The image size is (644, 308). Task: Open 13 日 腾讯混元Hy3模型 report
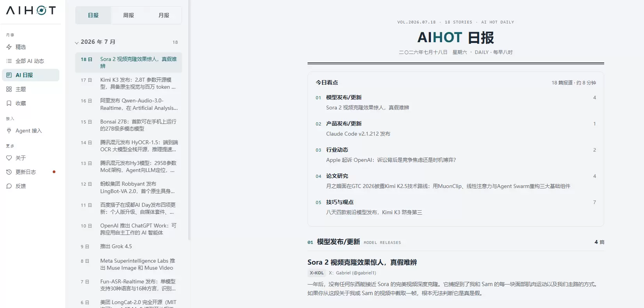click(128, 167)
